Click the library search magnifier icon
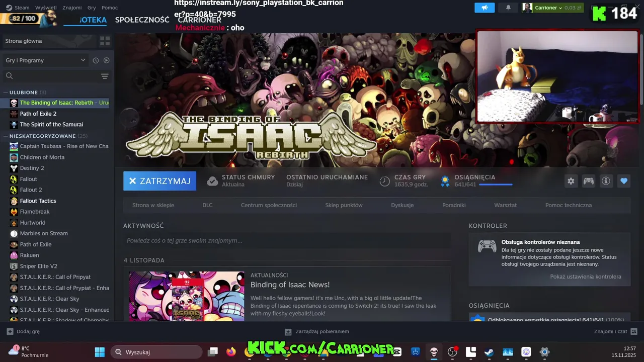The height and width of the screenshot is (362, 644). point(9,76)
